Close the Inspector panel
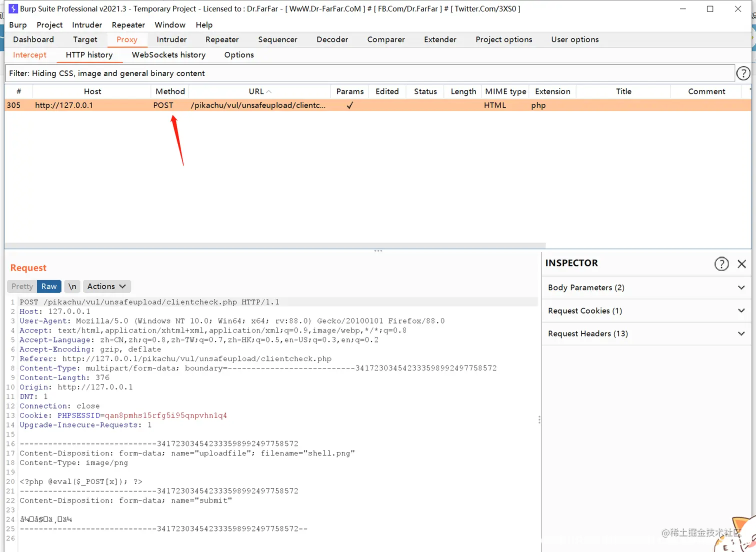756x552 pixels. click(x=742, y=263)
